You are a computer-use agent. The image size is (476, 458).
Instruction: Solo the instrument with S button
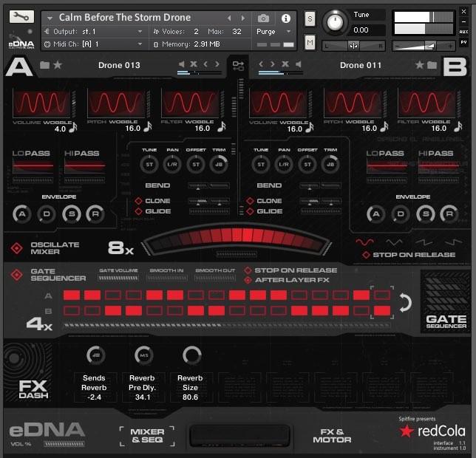[x=310, y=19]
